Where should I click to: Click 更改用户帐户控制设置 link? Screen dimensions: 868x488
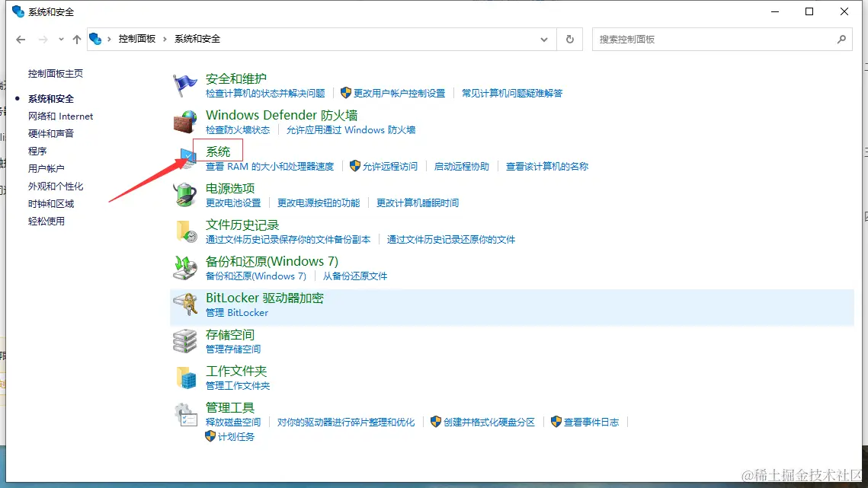[x=399, y=94]
